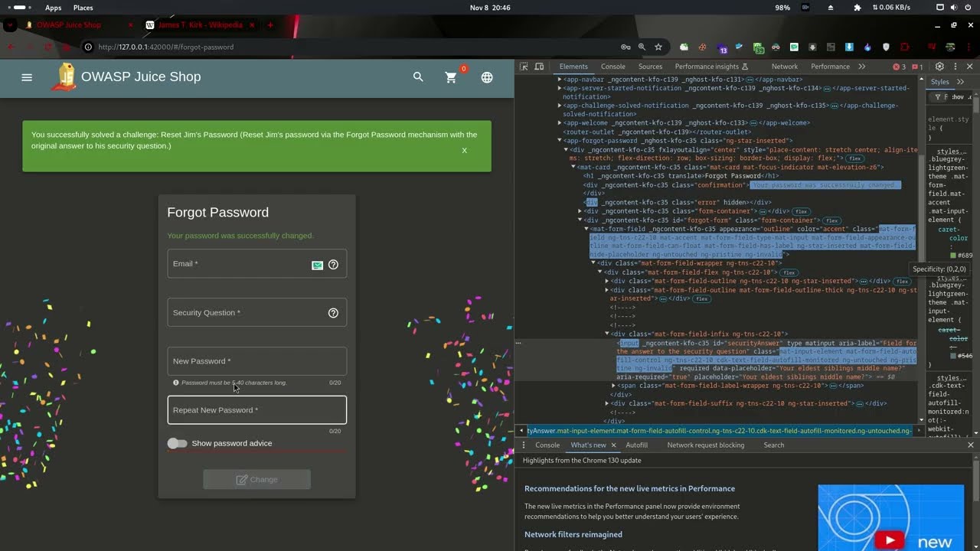Open the Network filters reimagined link
The height and width of the screenshot is (551, 980).
(573, 535)
